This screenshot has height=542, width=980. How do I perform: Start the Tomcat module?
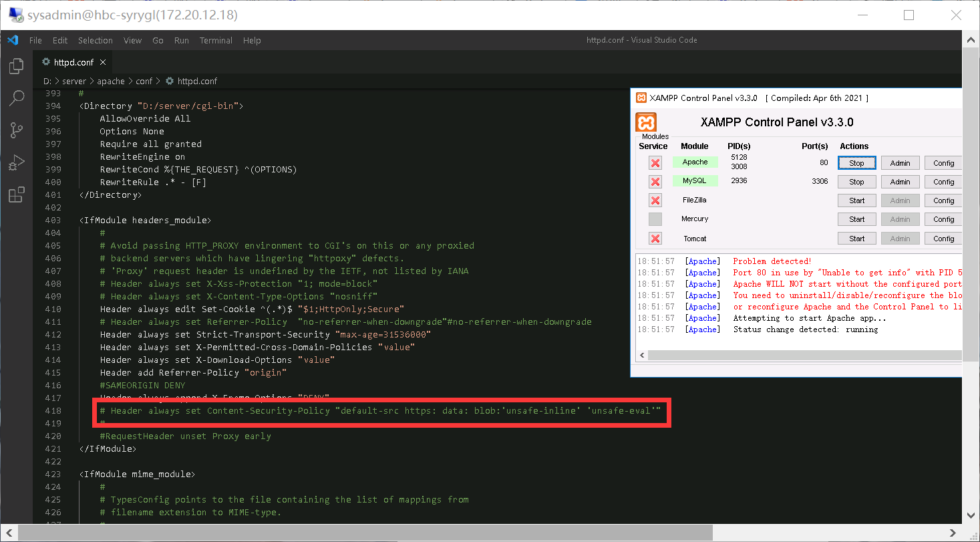856,239
